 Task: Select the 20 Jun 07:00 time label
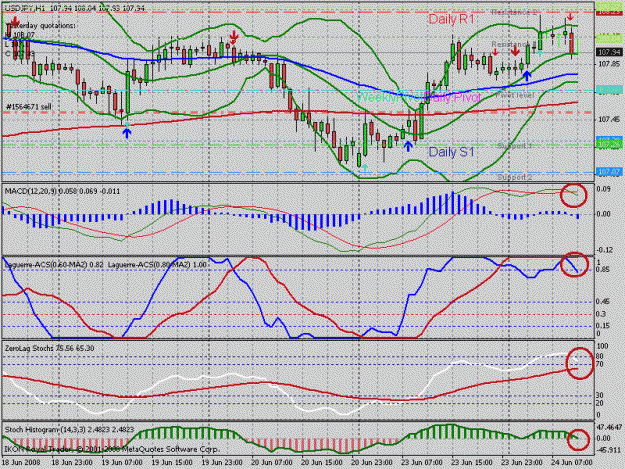coord(272,463)
